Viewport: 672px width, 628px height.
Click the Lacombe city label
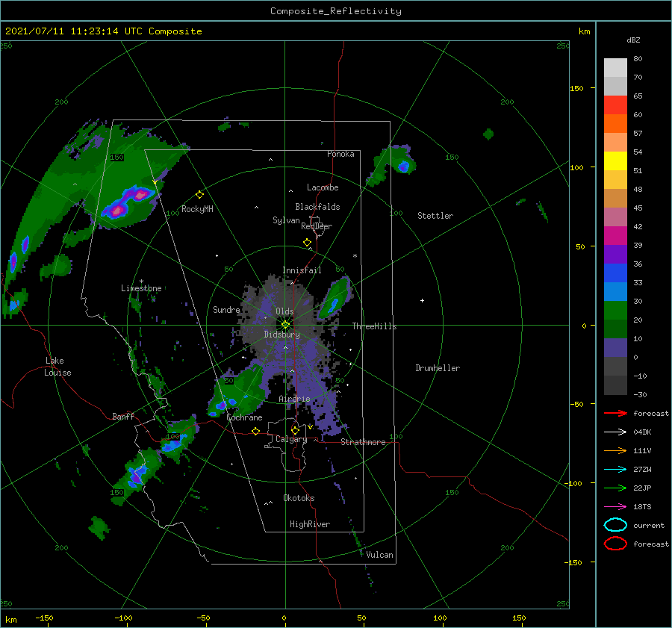(x=323, y=187)
